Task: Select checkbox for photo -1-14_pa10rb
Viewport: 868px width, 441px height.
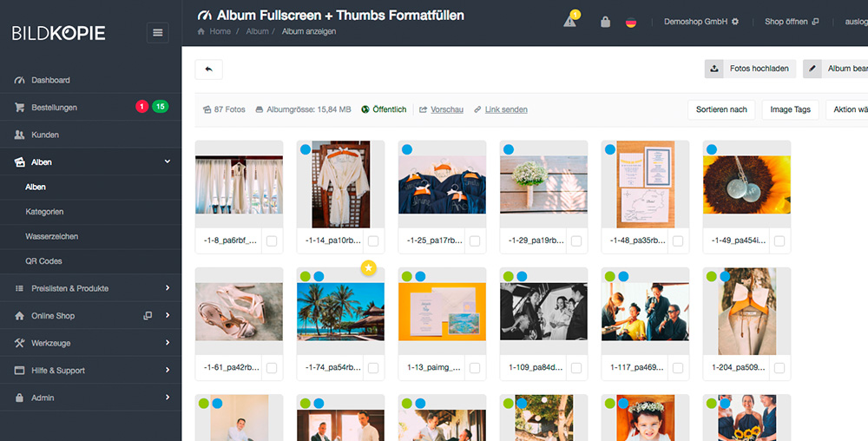Action: click(373, 241)
